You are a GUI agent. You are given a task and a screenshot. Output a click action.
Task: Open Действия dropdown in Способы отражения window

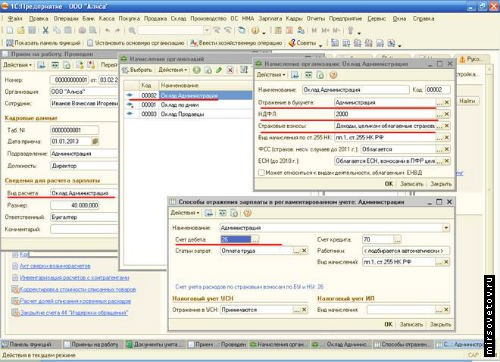[x=185, y=213]
